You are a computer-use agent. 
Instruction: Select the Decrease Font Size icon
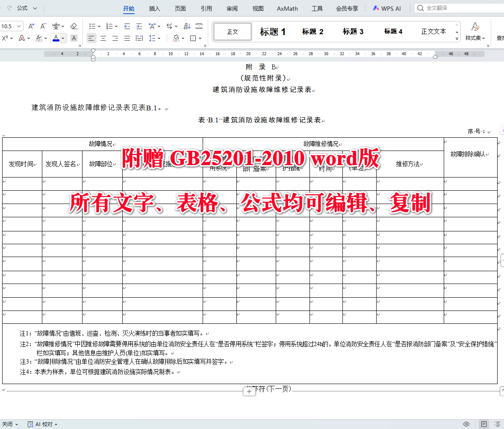(43, 26)
